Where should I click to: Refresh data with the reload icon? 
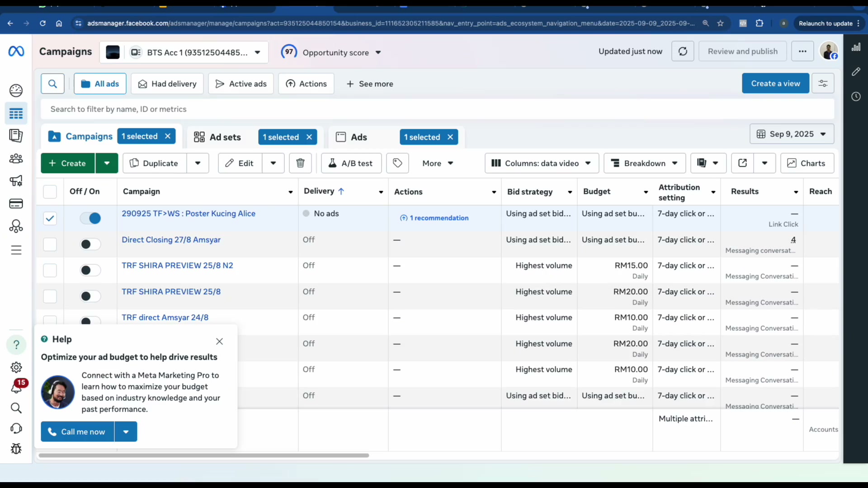click(x=683, y=52)
